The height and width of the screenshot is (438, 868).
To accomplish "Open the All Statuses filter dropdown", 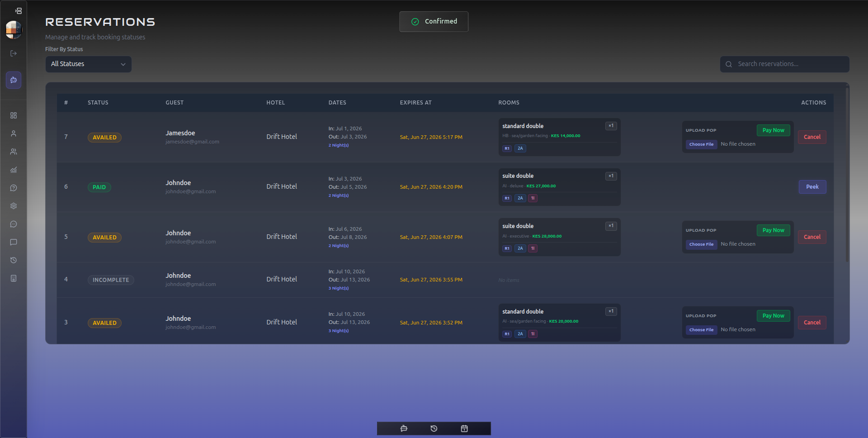I will [x=88, y=64].
